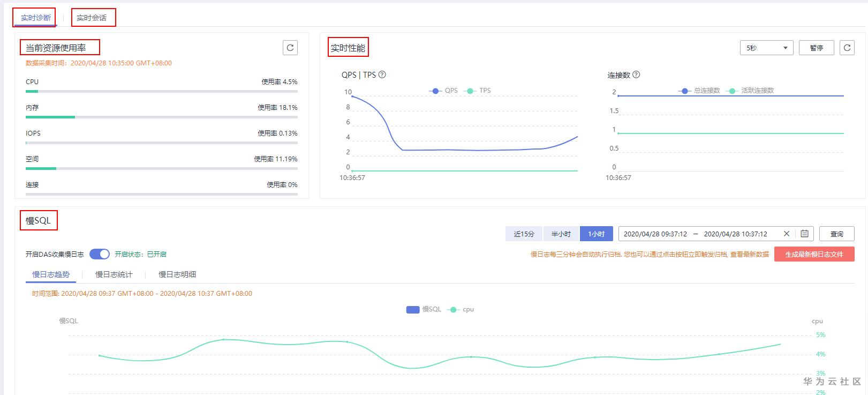Click the start date field 2020/04/28 09:37:12

[655, 234]
